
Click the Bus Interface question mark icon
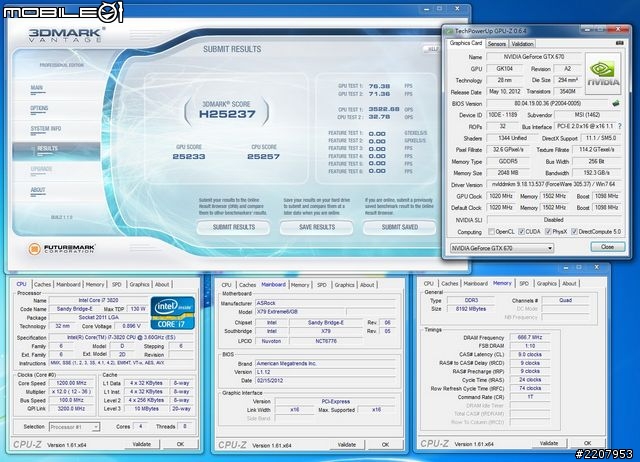click(620, 127)
